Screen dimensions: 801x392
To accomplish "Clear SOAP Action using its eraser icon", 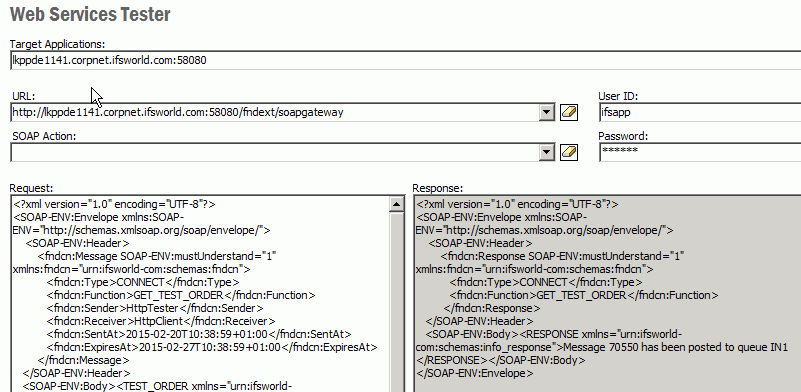I will point(569,152).
